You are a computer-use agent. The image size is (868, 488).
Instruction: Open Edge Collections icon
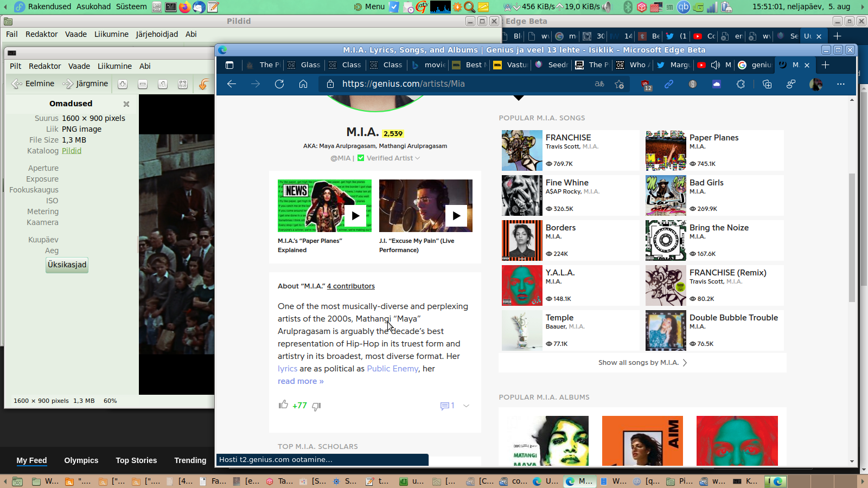click(767, 84)
